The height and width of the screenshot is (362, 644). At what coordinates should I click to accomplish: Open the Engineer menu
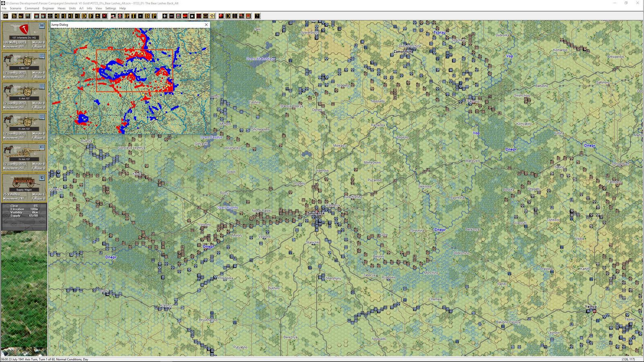(48, 8)
